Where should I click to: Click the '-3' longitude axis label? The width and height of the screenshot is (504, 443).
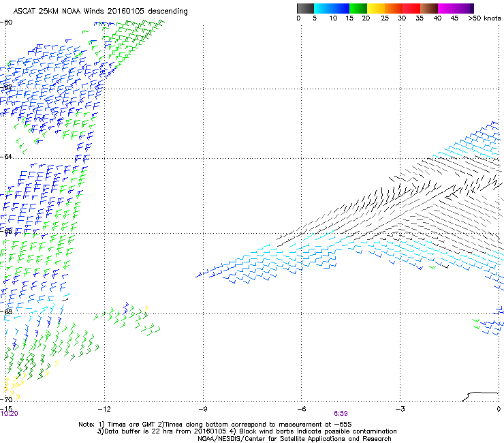pos(400,409)
